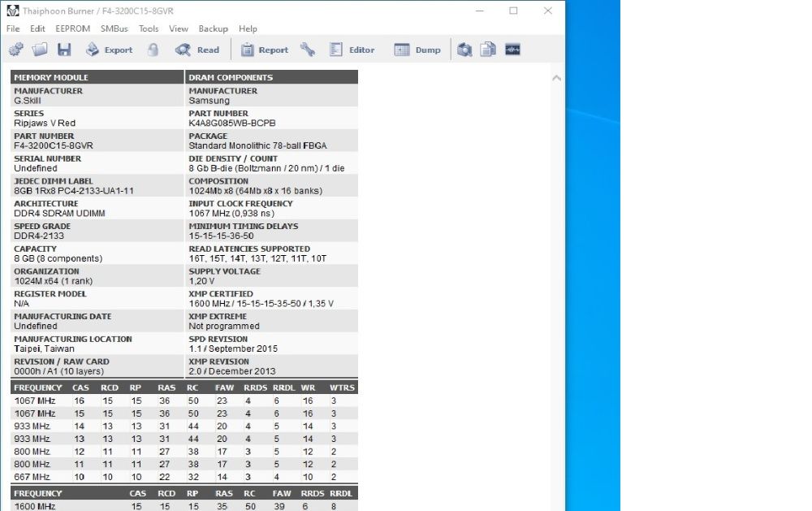Screen dimensions: 812x511
Task: Click the padlock write-protection icon
Action: click(153, 50)
